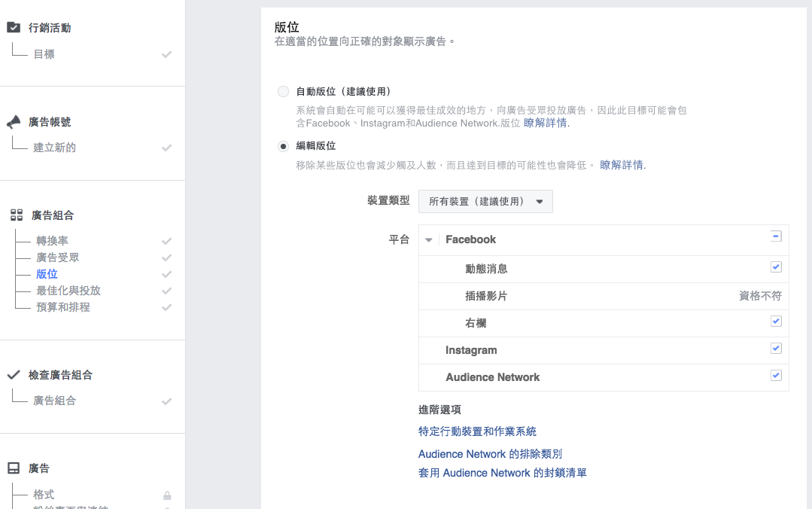812x509 pixels.
Task: Click 瞭解詳情 link under 自動版位
Action: (x=546, y=123)
